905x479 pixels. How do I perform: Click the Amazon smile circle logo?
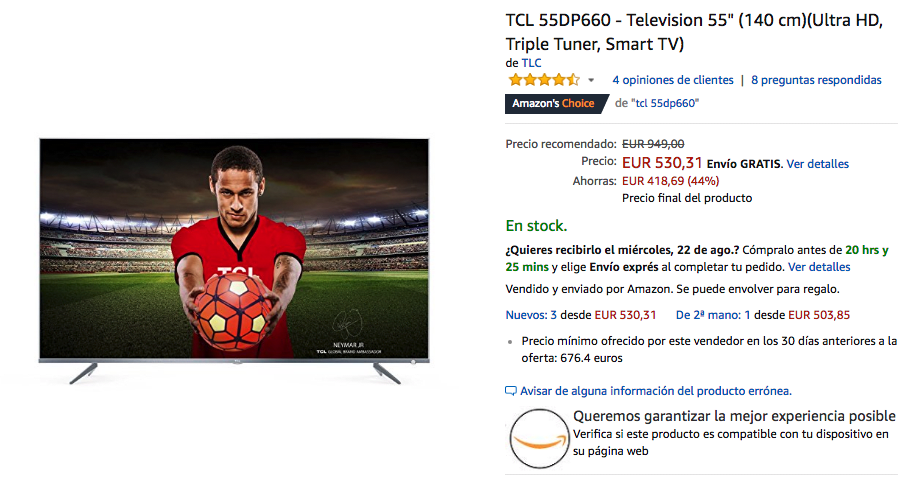[x=539, y=438]
